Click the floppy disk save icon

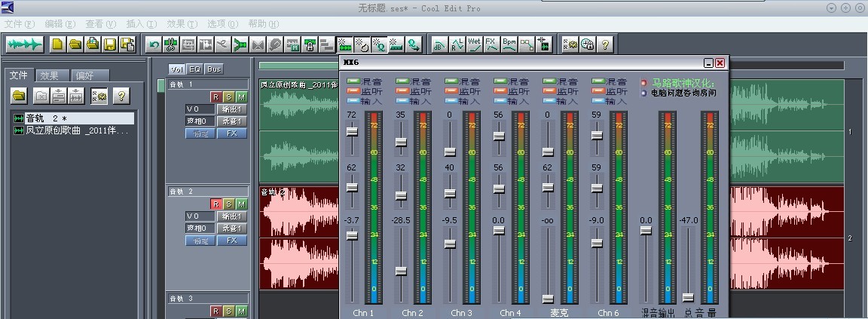pyautogui.click(x=110, y=44)
